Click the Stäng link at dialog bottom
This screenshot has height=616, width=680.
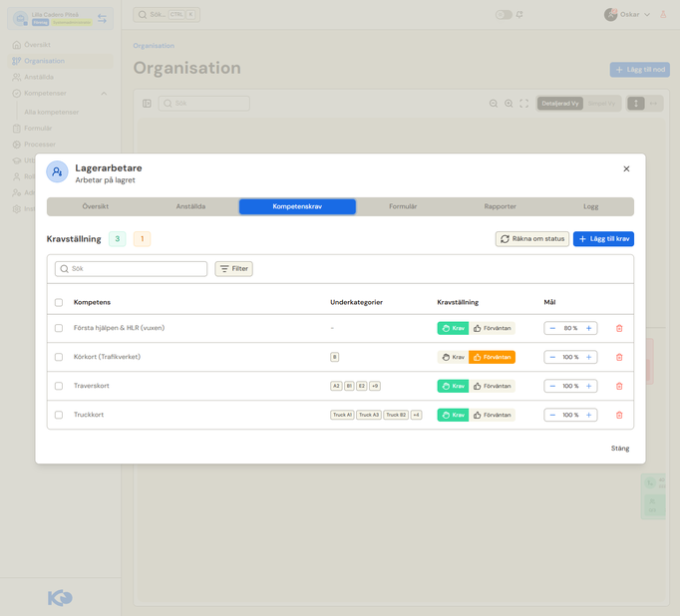(620, 449)
